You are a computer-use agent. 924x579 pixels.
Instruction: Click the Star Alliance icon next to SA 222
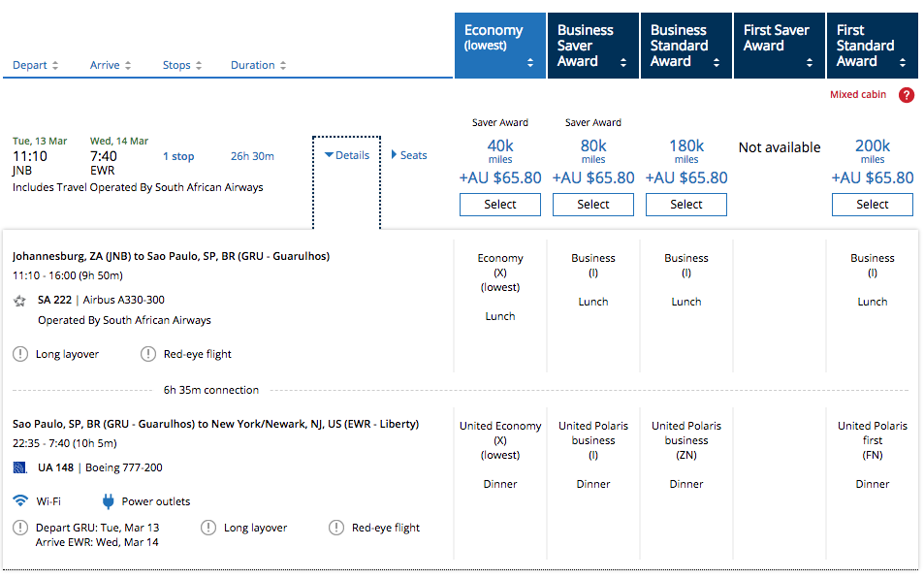click(19, 301)
